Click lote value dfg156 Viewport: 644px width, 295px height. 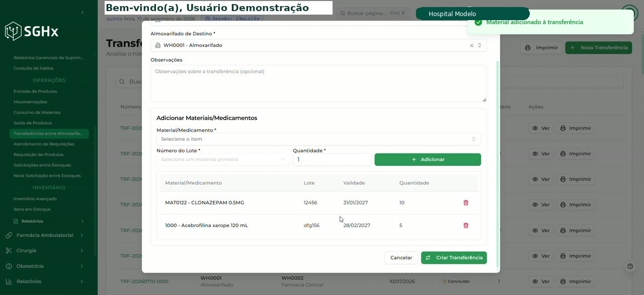pyautogui.click(x=311, y=226)
